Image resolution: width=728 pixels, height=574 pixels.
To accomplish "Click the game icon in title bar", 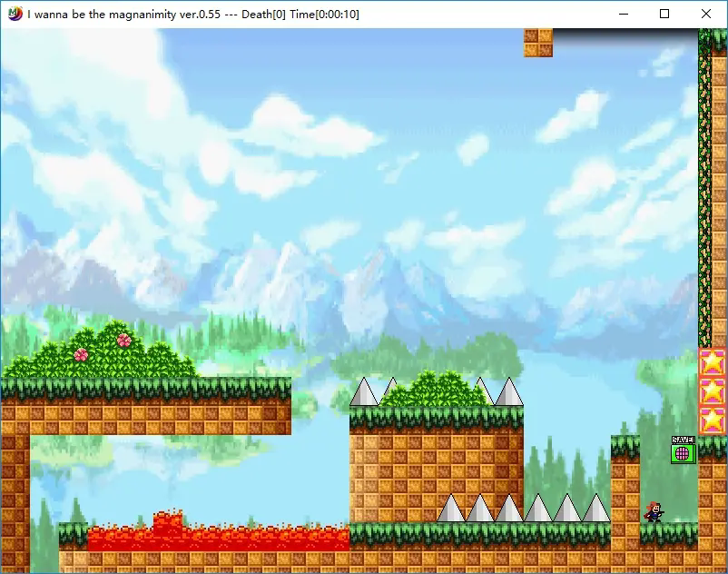I will point(15,14).
